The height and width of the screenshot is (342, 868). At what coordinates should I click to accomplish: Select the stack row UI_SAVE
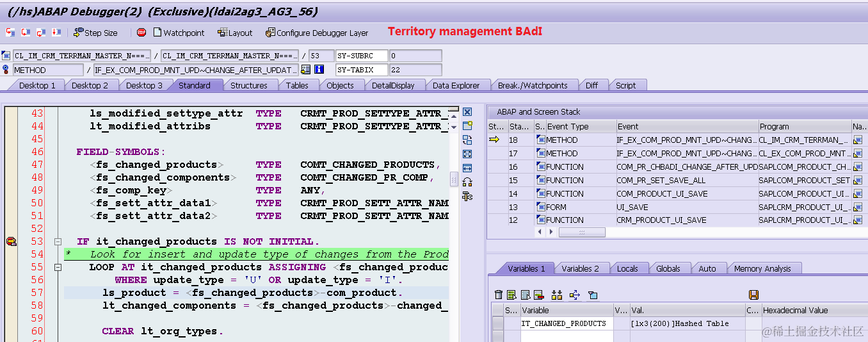(x=677, y=207)
